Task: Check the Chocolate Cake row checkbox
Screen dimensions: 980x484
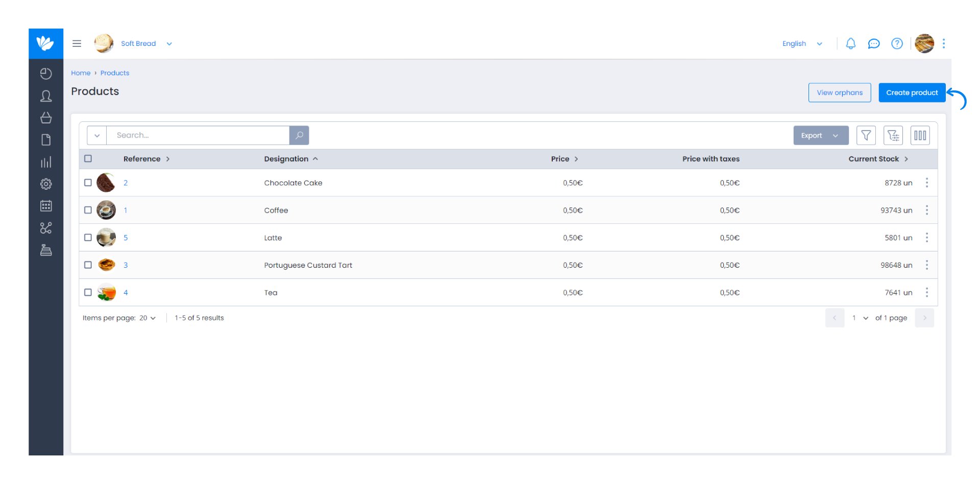Action: (88, 183)
